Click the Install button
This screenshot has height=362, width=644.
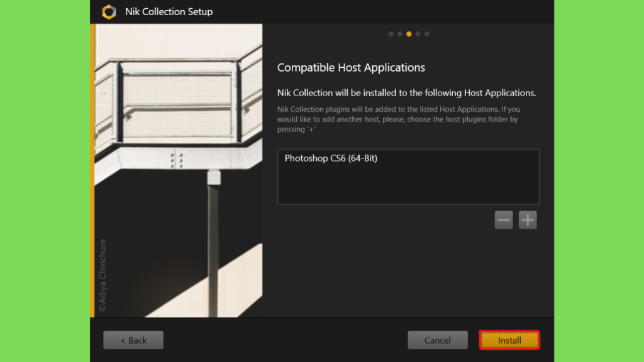point(509,340)
